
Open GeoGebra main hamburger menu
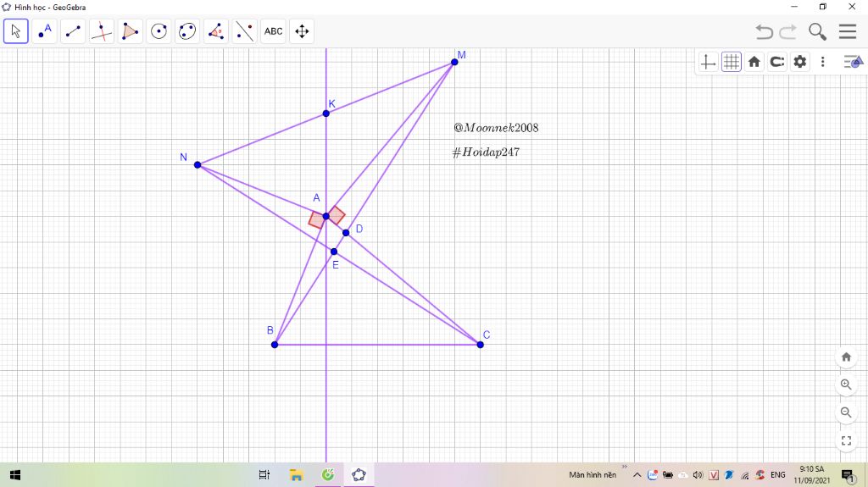848,31
